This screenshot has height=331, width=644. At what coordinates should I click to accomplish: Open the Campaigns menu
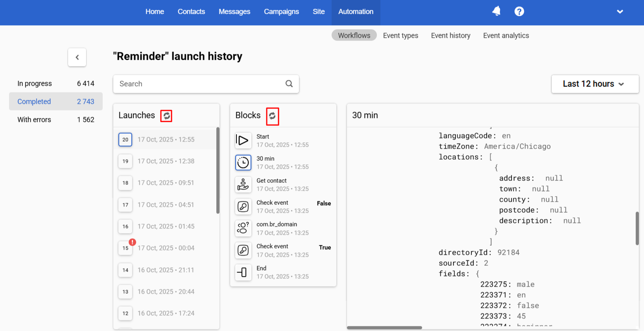(281, 12)
